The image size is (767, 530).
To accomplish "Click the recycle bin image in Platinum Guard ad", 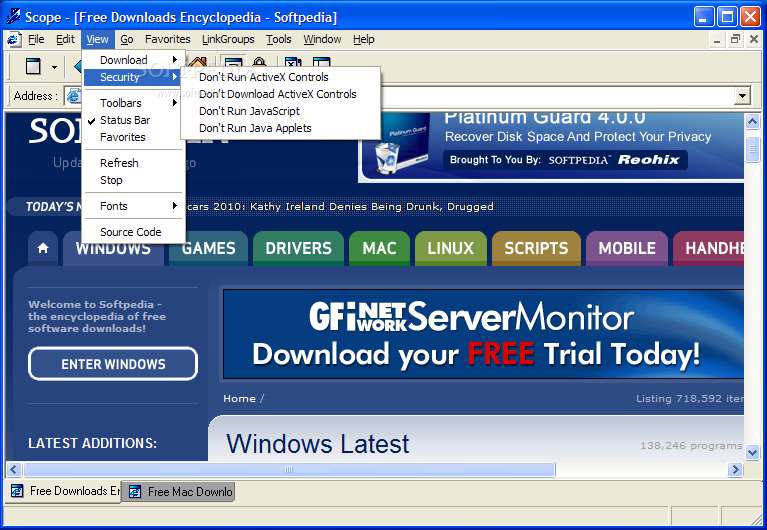I will click(x=387, y=158).
